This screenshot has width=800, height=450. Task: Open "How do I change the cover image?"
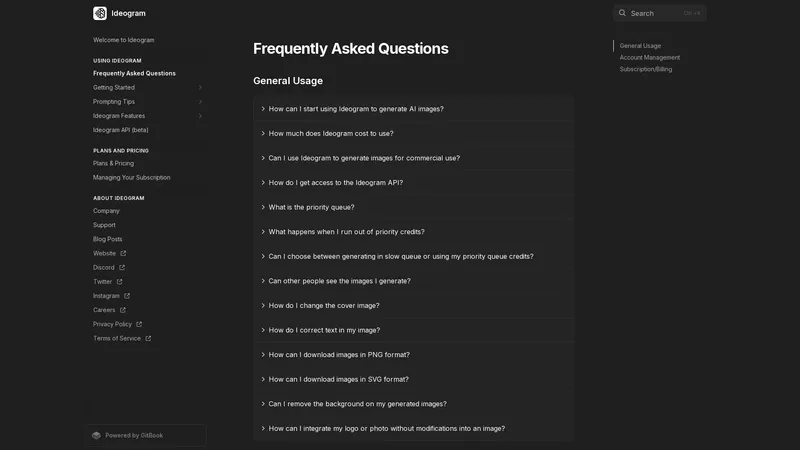413,306
